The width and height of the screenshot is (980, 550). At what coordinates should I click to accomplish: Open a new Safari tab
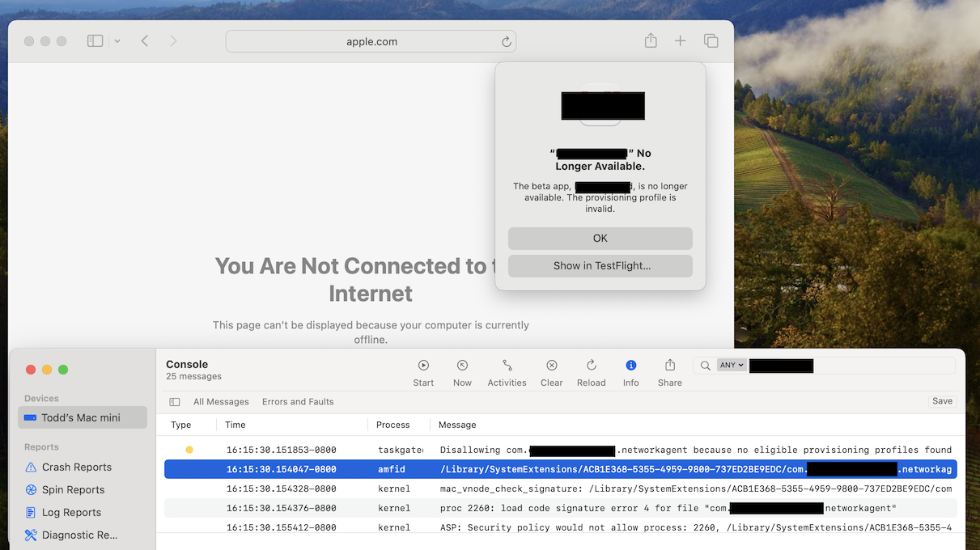[681, 41]
